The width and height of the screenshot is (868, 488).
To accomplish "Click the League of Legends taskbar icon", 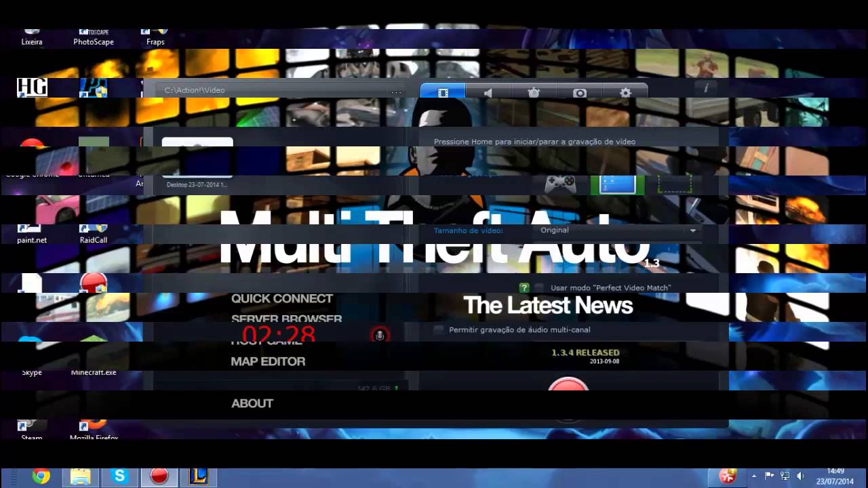I will (198, 476).
